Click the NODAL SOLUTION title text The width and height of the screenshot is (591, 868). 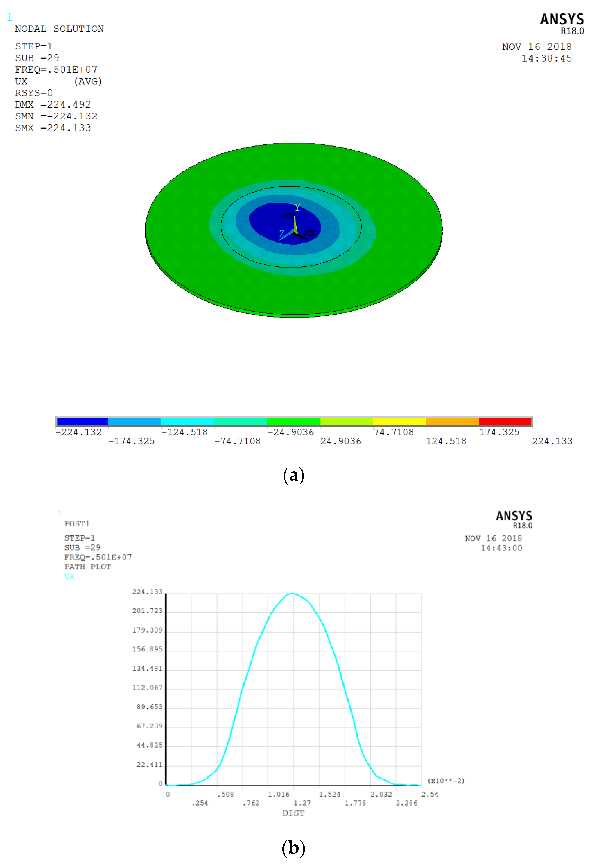59,29
